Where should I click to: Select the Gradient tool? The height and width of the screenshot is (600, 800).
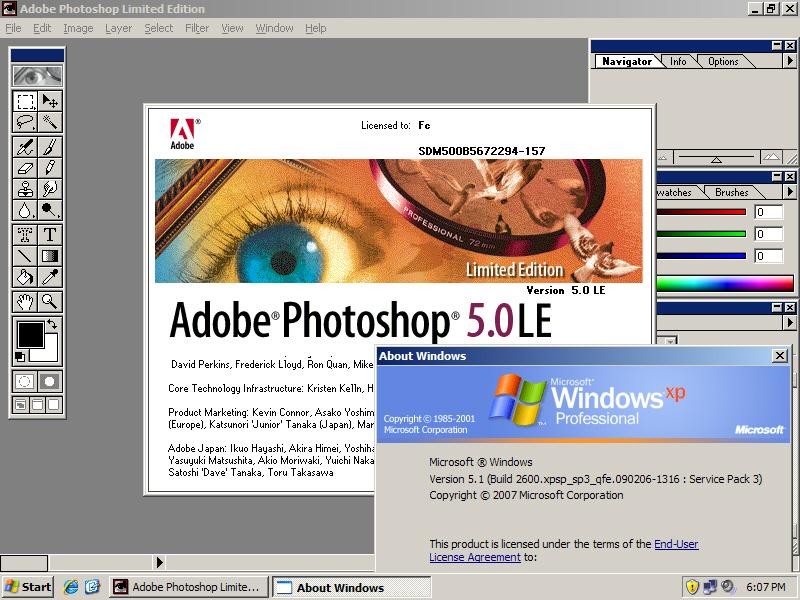(x=50, y=256)
